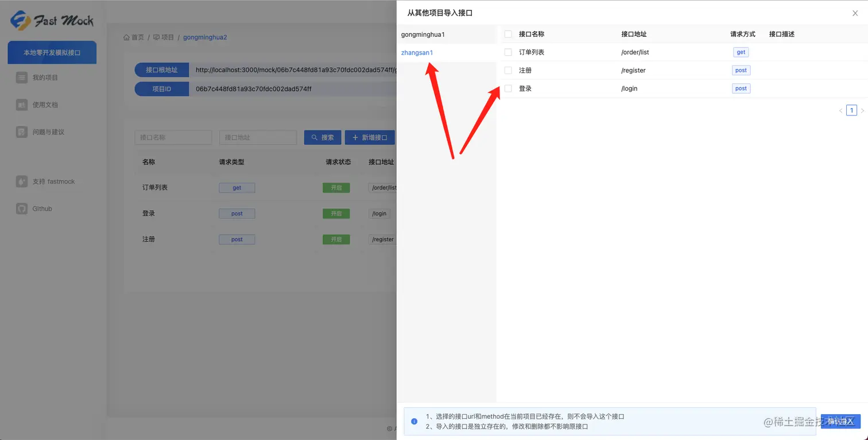Screen dimensions: 868x440
Task: Click post tag in background 登录 row
Action: 237,214
